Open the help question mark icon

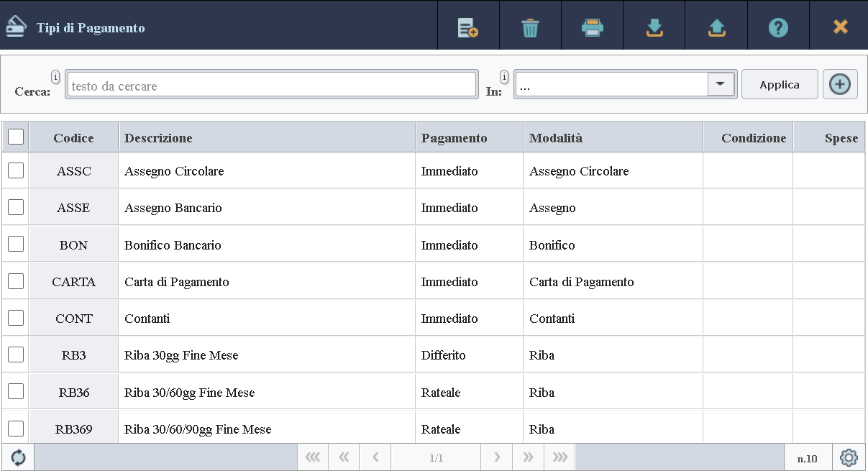tap(778, 28)
